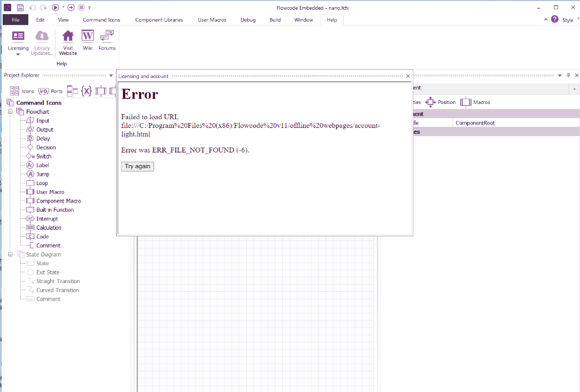The width and height of the screenshot is (580, 392).
Task: Collapse the Flowchart tree node
Action: (10, 112)
